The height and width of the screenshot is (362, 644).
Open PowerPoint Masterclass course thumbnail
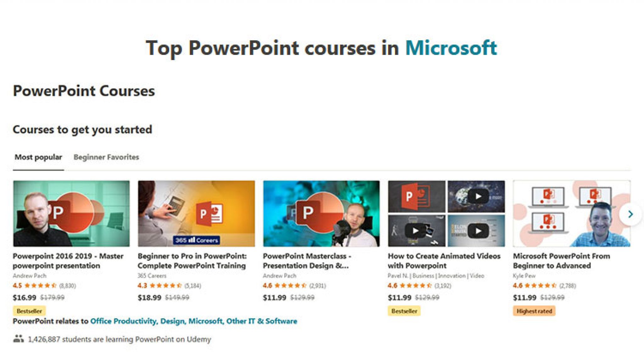click(321, 213)
